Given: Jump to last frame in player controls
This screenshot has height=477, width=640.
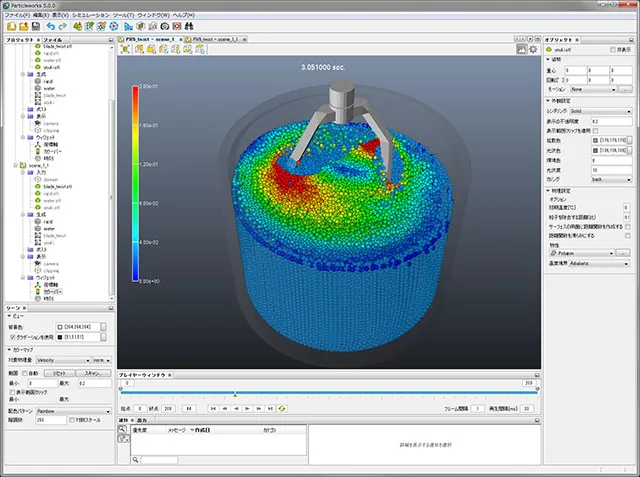Looking at the screenshot, I should 270,408.
